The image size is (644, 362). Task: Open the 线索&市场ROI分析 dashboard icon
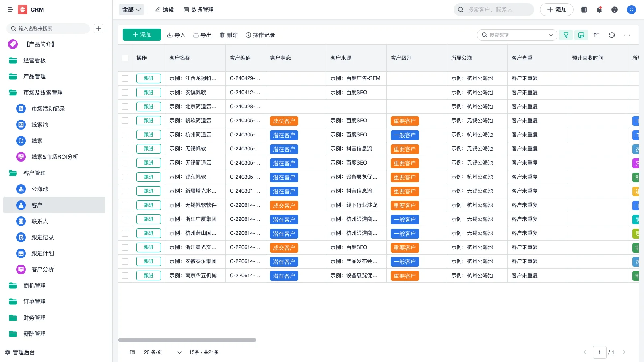click(x=21, y=157)
